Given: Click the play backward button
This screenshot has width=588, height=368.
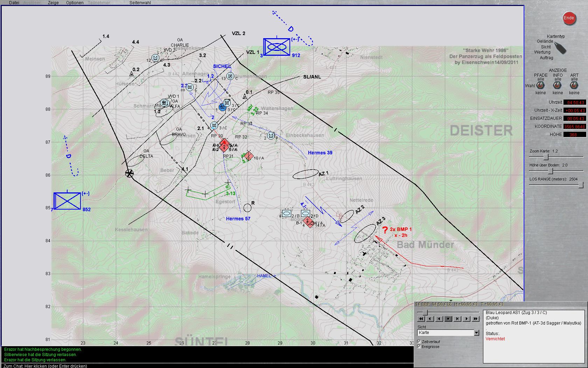Looking at the screenshot, I should click(x=430, y=319).
